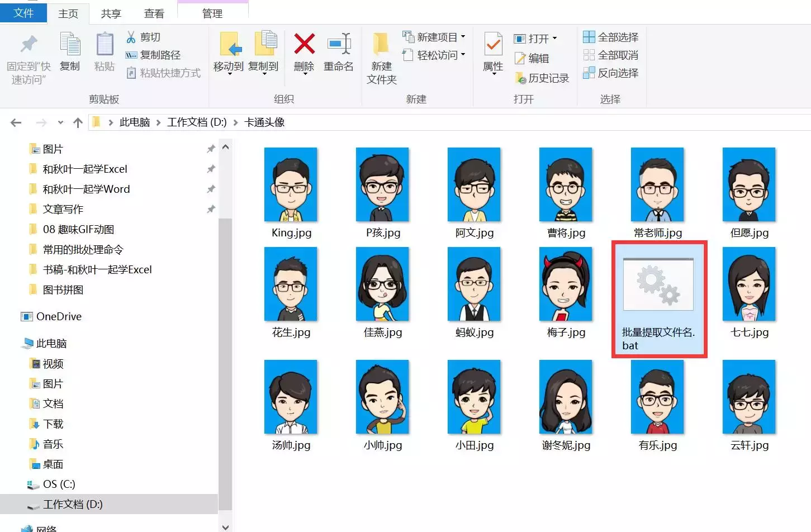Select the OS (C:) drive
The width and height of the screenshot is (811, 532).
pyautogui.click(x=51, y=484)
